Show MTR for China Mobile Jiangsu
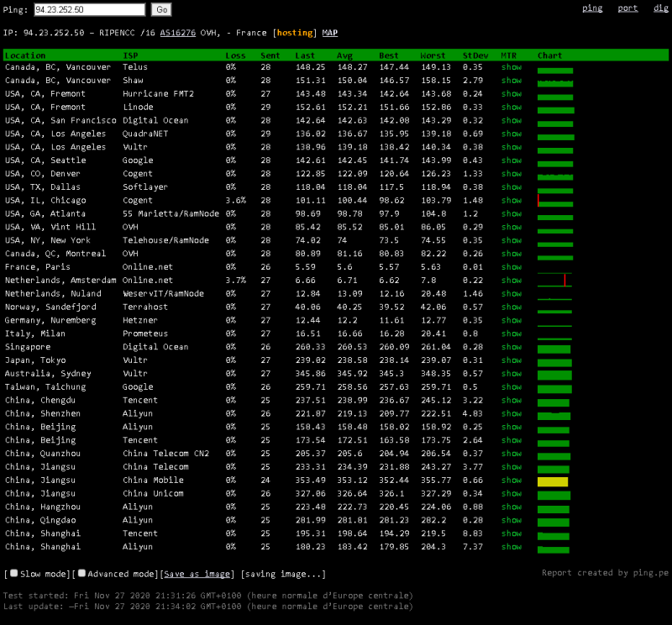This screenshot has width=672, height=625. pos(511,481)
